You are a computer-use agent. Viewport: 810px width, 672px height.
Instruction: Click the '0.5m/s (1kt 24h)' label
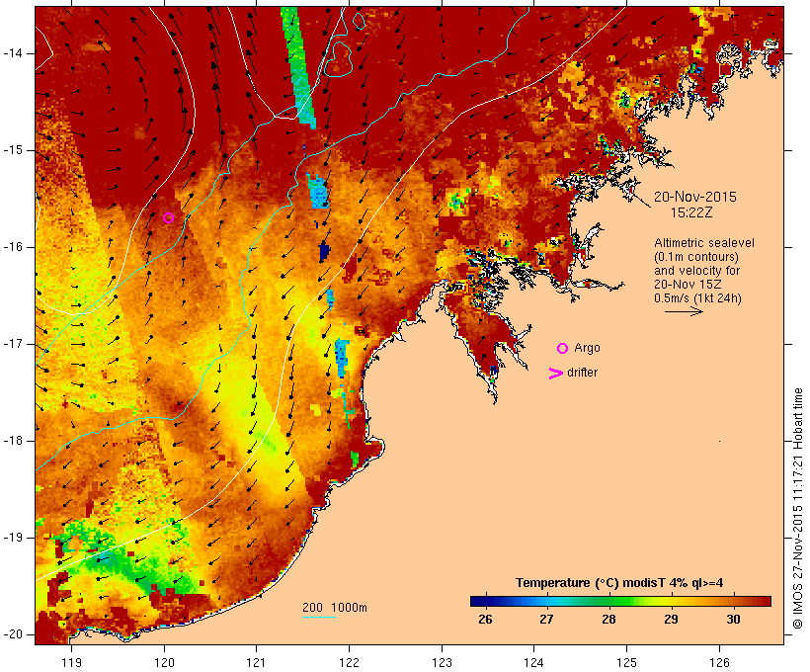(x=697, y=298)
